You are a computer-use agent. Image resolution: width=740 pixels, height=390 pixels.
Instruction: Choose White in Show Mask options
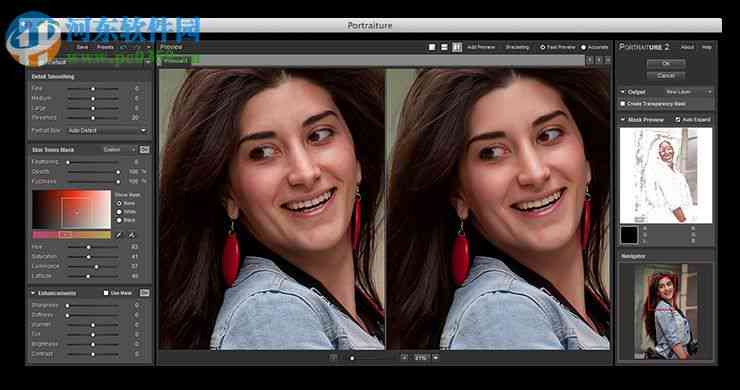click(x=119, y=212)
